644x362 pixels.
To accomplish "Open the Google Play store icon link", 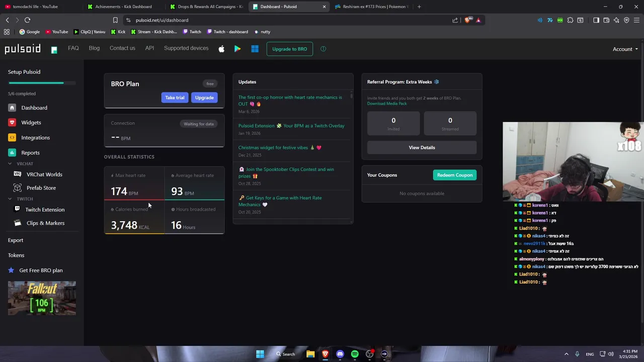I will pyautogui.click(x=237, y=49).
